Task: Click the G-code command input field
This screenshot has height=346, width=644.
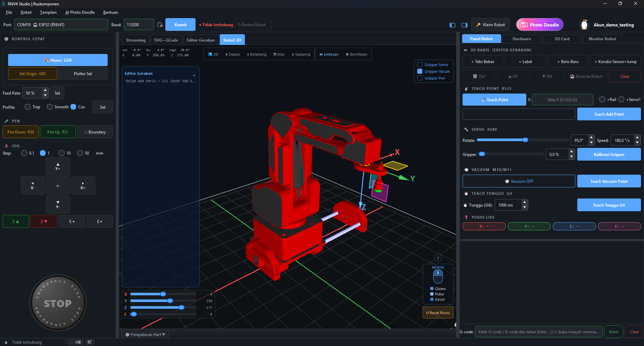Action: [539, 332]
